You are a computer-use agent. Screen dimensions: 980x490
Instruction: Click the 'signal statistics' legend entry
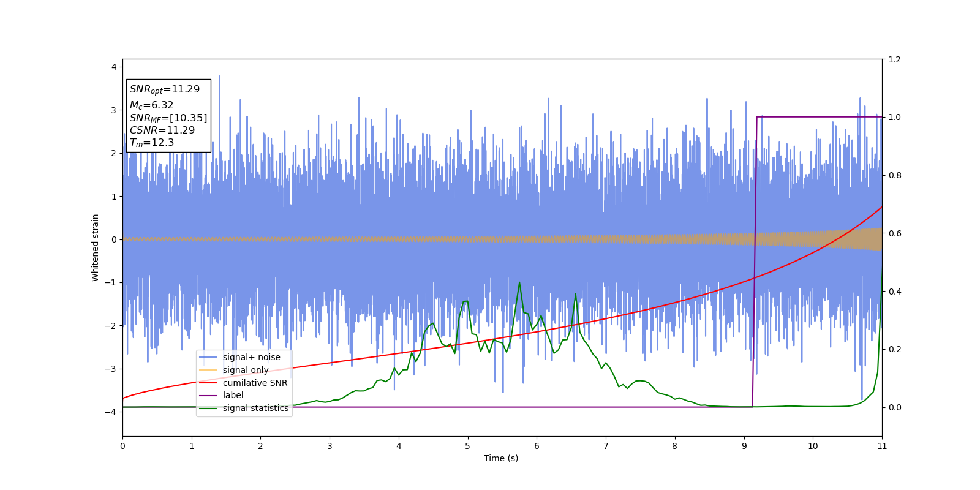tap(244, 408)
